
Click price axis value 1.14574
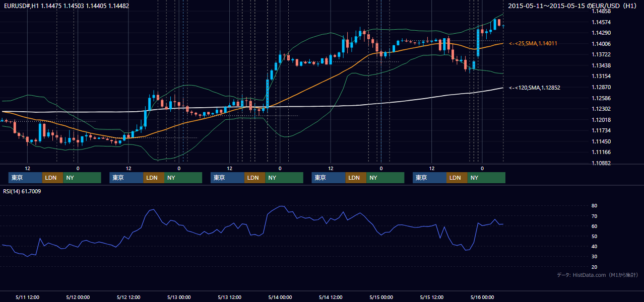point(601,22)
